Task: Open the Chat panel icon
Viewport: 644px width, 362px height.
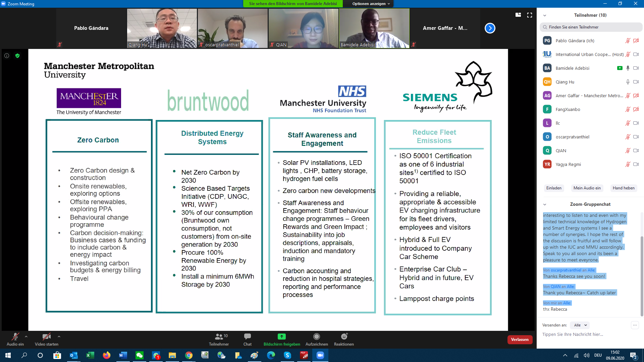Action: tap(247, 337)
